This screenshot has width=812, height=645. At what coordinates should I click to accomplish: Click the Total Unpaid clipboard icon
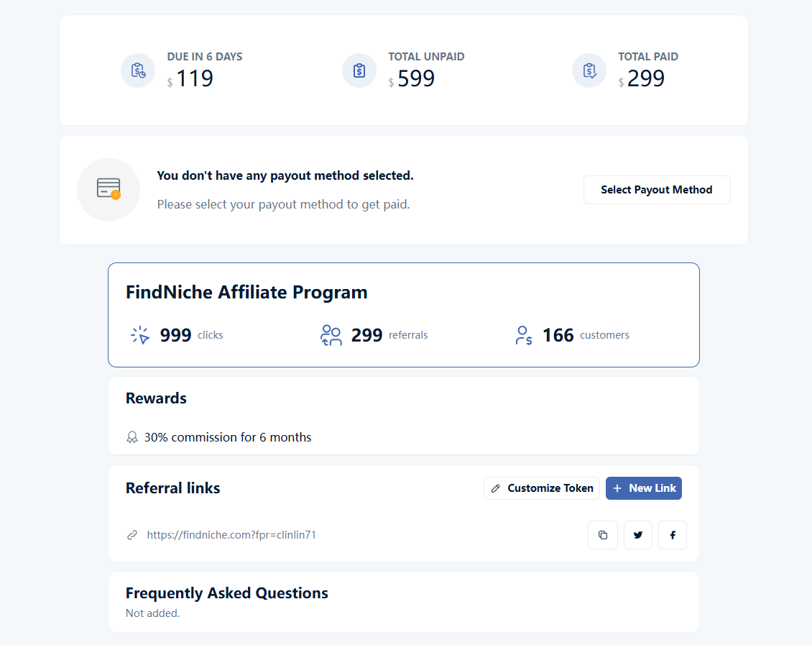tap(359, 70)
